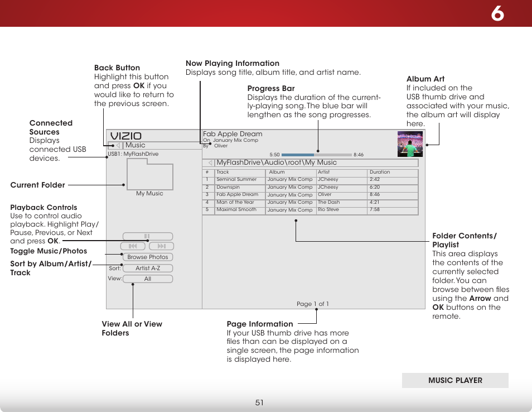Click the back arrow beside Music
This screenshot has height=412, width=532.
point(118,145)
